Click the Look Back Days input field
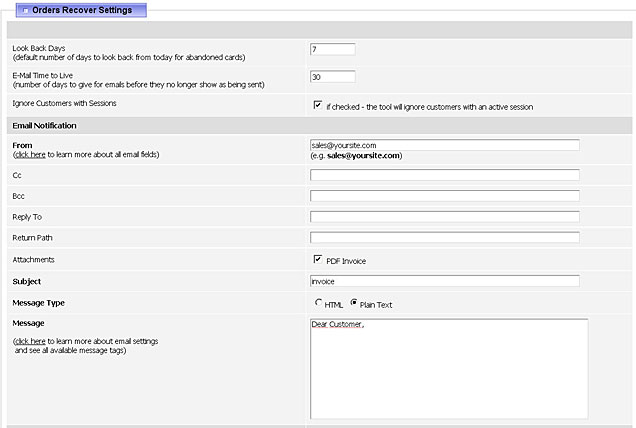The height and width of the screenshot is (428, 636). pos(333,49)
